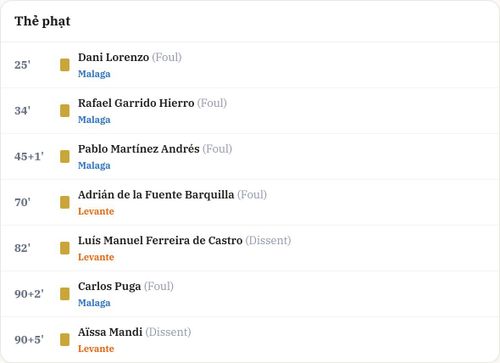Click the yellow card beside Carlos Puga
500x363 pixels.
(x=65, y=294)
